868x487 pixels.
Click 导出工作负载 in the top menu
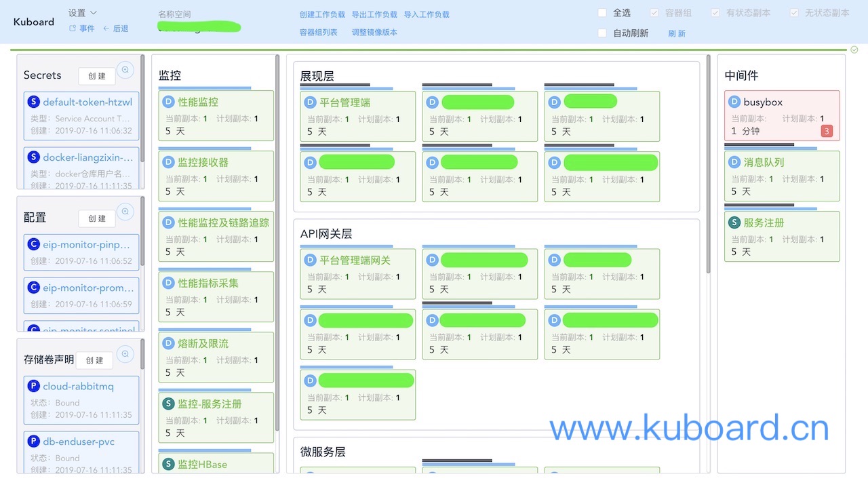(x=374, y=14)
